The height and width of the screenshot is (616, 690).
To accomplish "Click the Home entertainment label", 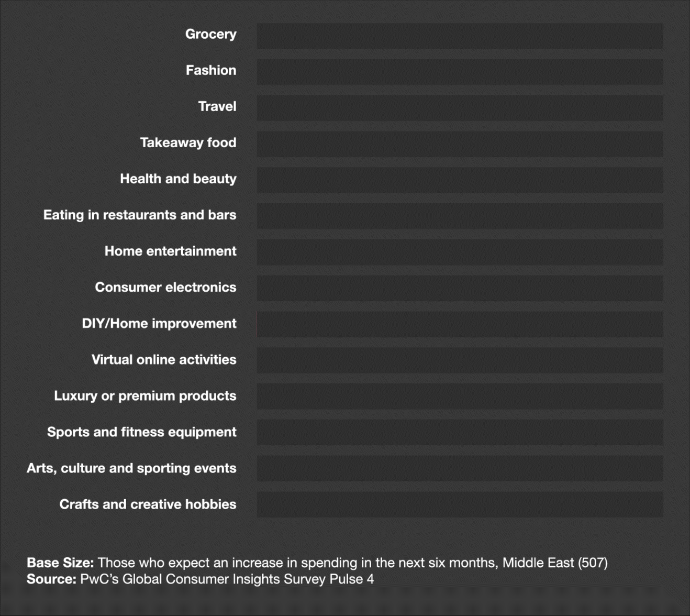I will 170,251.
